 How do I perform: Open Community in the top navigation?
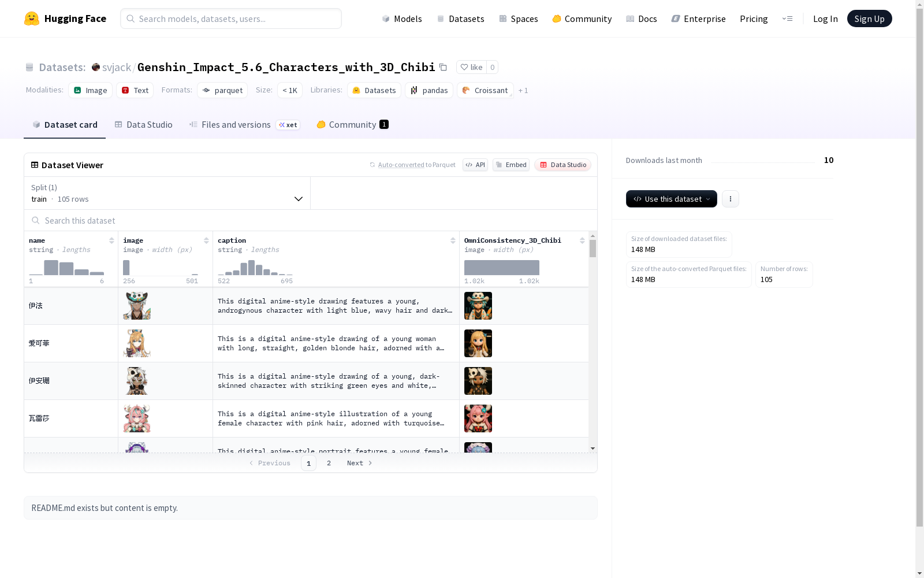pyautogui.click(x=582, y=18)
